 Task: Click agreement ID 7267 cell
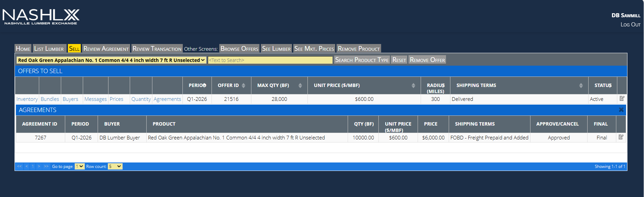coord(40,137)
